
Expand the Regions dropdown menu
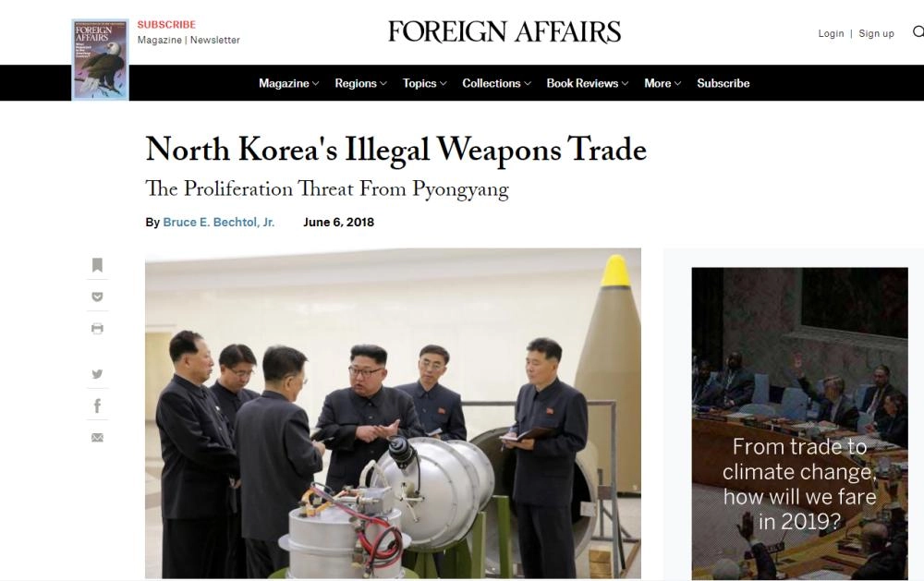point(360,83)
